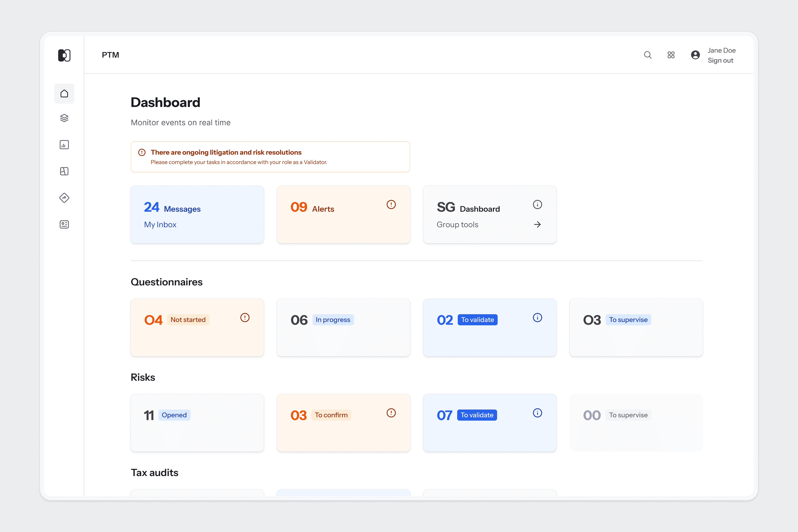The width and height of the screenshot is (798, 532).
Task: Click the Opened badge on the 11 risks card
Action: 174,415
